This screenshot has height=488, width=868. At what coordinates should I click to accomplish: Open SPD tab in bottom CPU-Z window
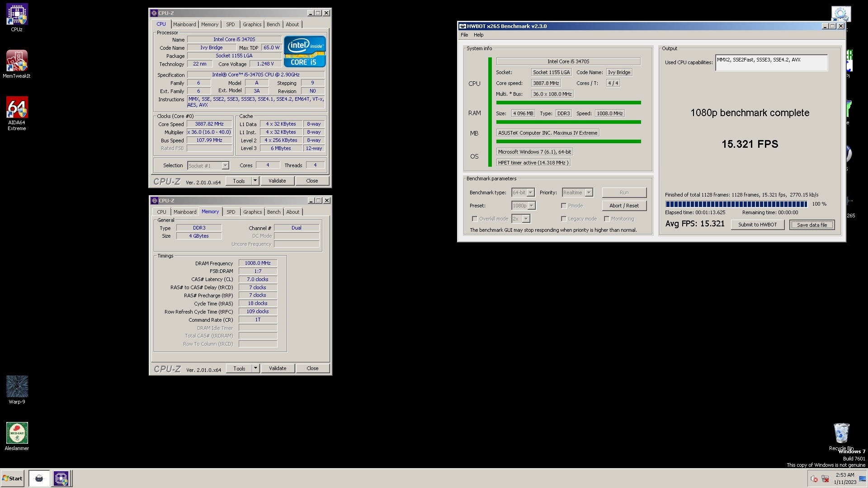pyautogui.click(x=231, y=212)
